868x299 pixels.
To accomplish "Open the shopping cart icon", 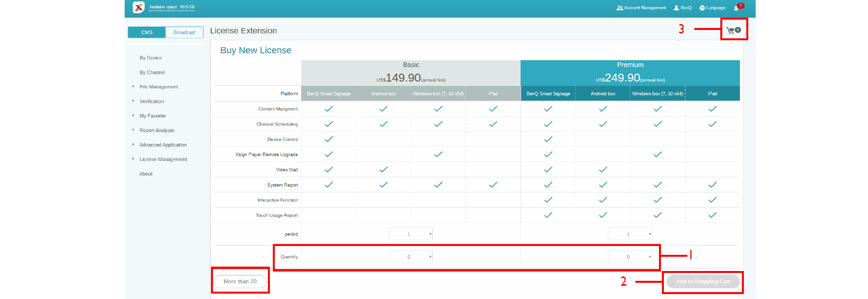I will (733, 30).
